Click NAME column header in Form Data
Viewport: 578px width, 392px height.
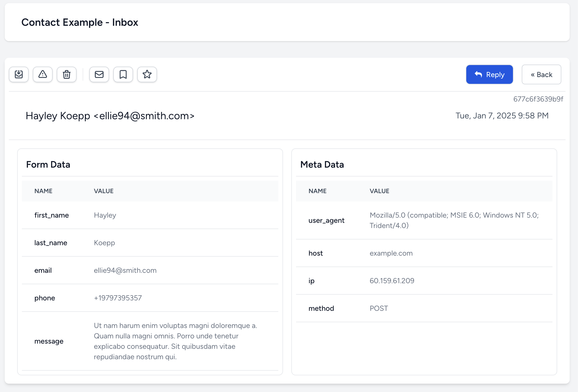(x=43, y=191)
